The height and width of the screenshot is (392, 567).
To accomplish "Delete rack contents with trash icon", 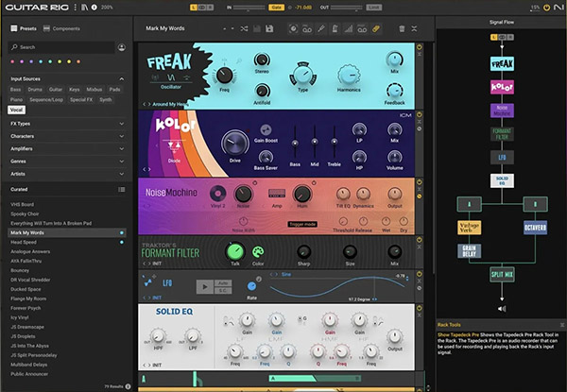I will click(x=401, y=29).
